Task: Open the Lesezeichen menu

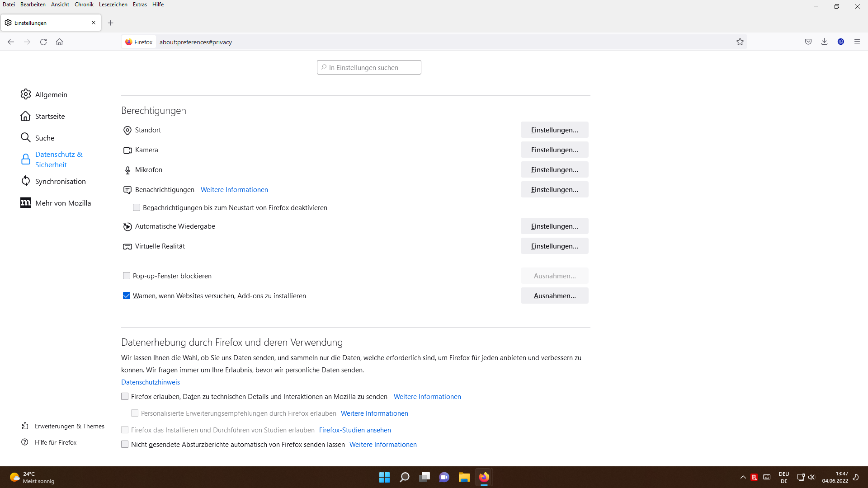Action: point(113,5)
